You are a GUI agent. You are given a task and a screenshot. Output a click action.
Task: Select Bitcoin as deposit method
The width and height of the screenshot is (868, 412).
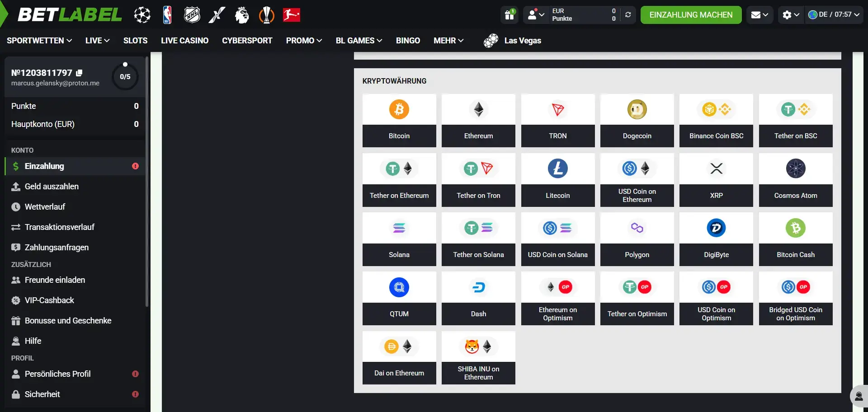[x=399, y=121]
